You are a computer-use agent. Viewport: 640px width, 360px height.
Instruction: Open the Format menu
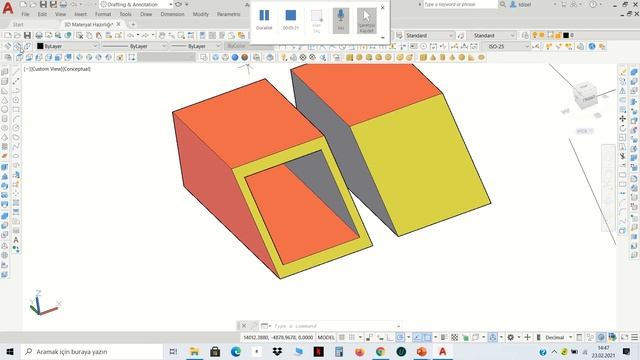tap(103, 14)
